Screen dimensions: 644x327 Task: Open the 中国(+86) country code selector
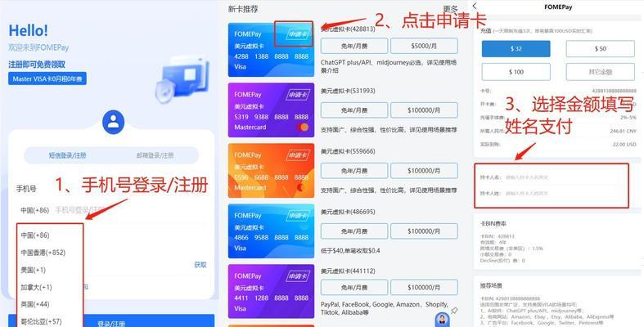35,210
